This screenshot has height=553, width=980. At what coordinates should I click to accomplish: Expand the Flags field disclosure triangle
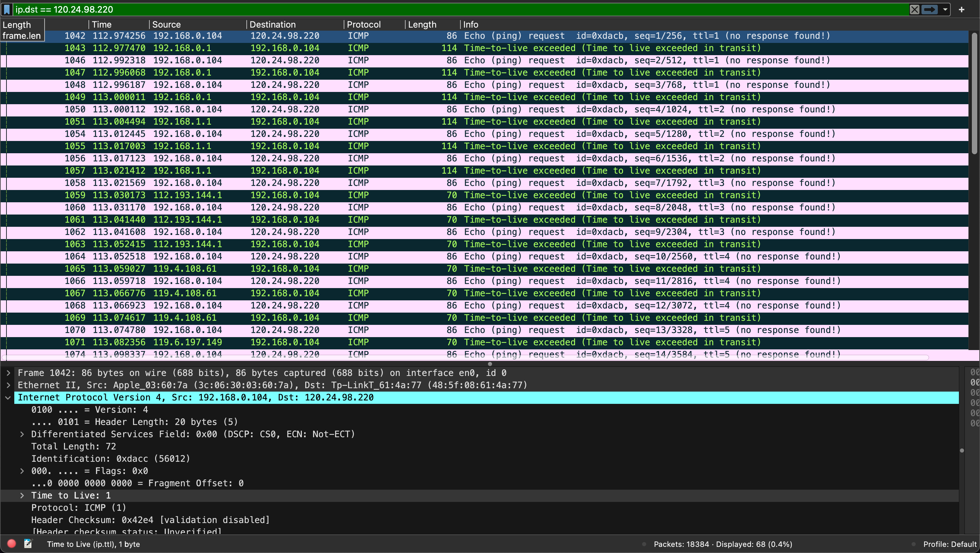tap(23, 470)
